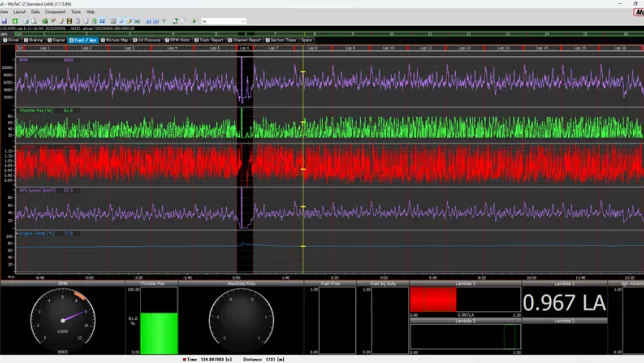Switch to the Driver worksheet tab
Image resolution: width=644 pixels, height=363 pixels.
pos(12,40)
